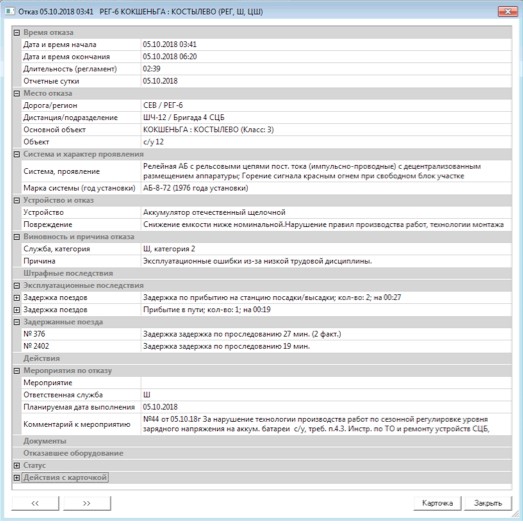Click the Документы section header

pos(262,441)
